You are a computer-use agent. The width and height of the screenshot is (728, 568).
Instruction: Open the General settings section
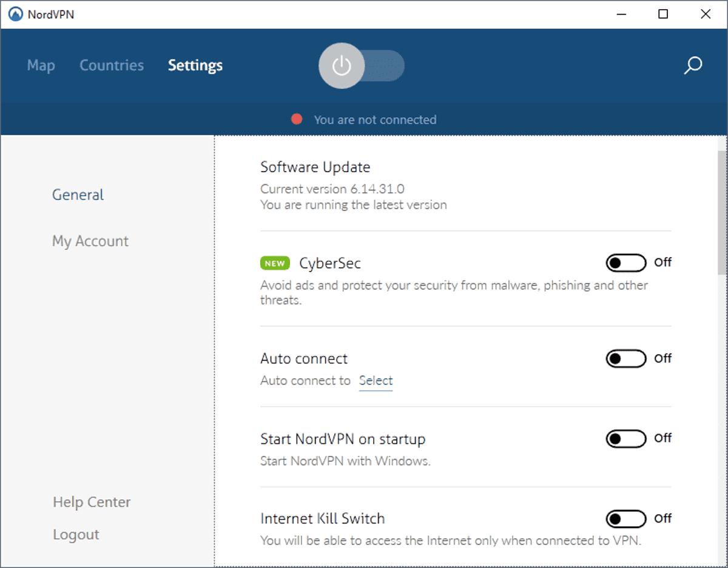pos(78,195)
